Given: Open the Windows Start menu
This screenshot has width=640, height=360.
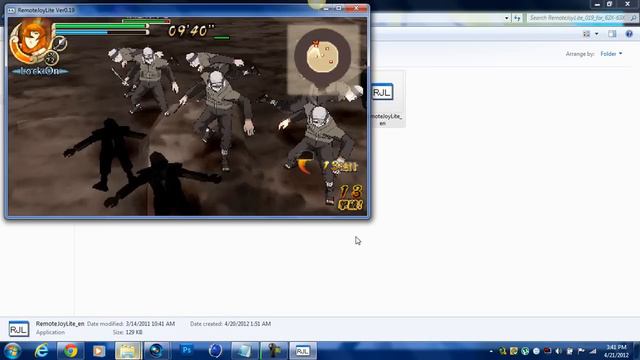Looking at the screenshot, I should point(12,351).
